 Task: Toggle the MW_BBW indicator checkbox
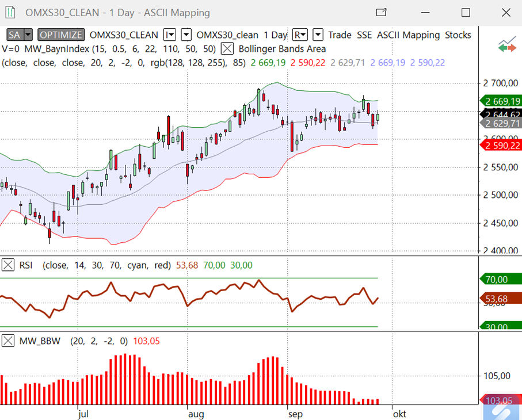click(x=8, y=341)
